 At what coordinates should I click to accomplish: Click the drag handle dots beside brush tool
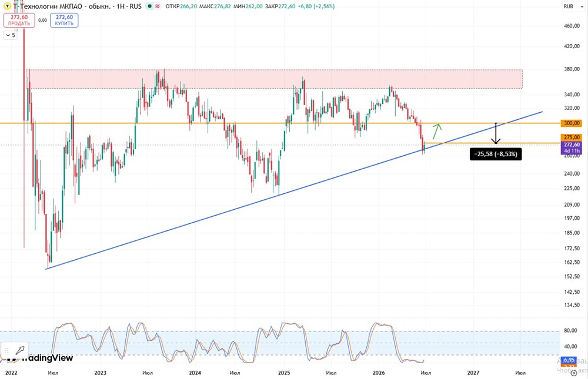click(x=6, y=350)
